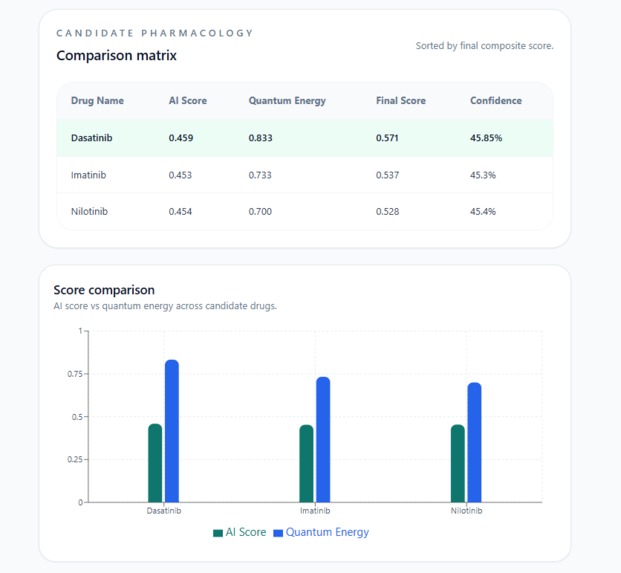Viewport: 621px width, 573px height.
Task: Click the CANDIDATE PHARMACOLOGY label
Action: click(x=154, y=33)
